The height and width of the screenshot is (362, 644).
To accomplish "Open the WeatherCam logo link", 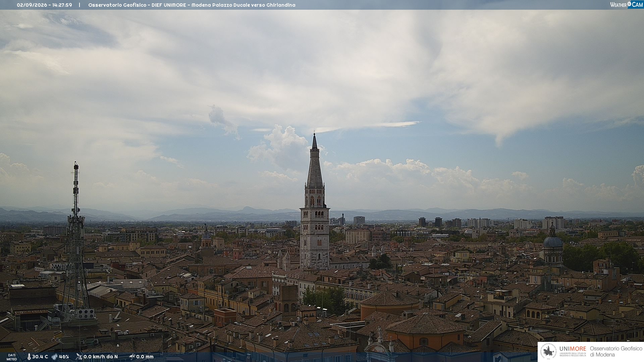I will (x=627, y=5).
